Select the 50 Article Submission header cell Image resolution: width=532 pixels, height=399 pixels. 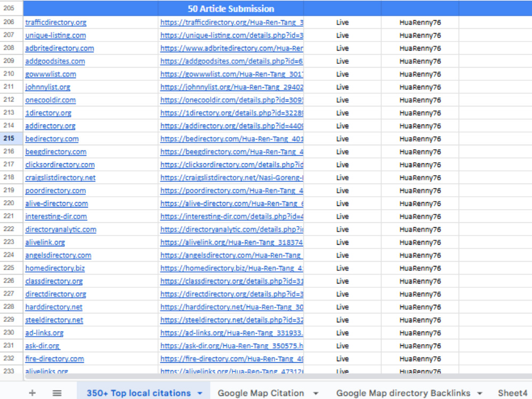(231, 9)
